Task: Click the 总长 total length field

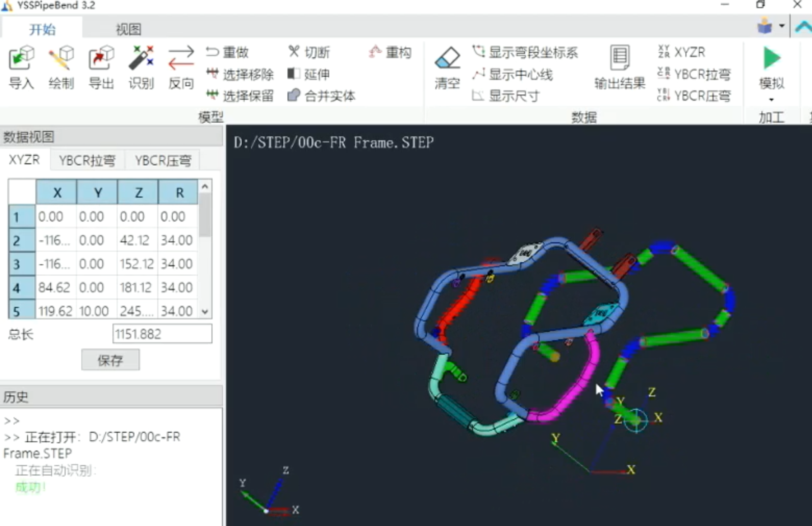Action: pyautogui.click(x=162, y=334)
